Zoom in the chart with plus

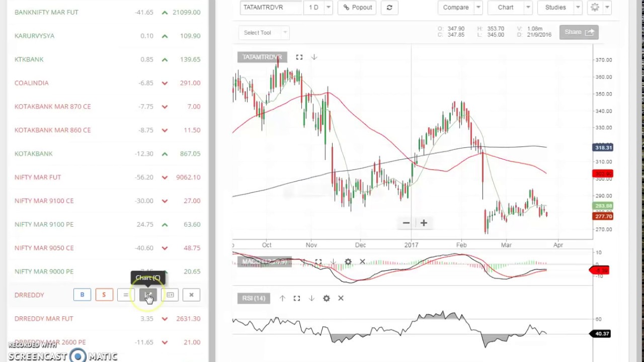[424, 223]
